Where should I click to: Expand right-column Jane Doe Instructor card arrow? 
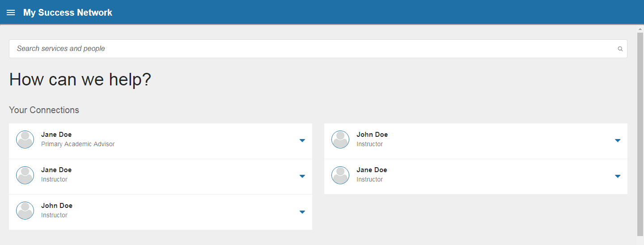click(x=618, y=176)
